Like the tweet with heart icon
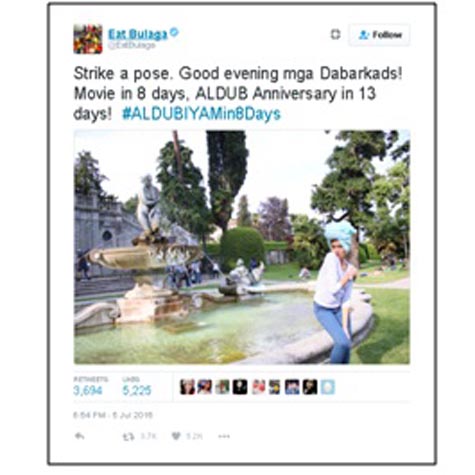Screen dimensions: 475x475 coord(176,436)
